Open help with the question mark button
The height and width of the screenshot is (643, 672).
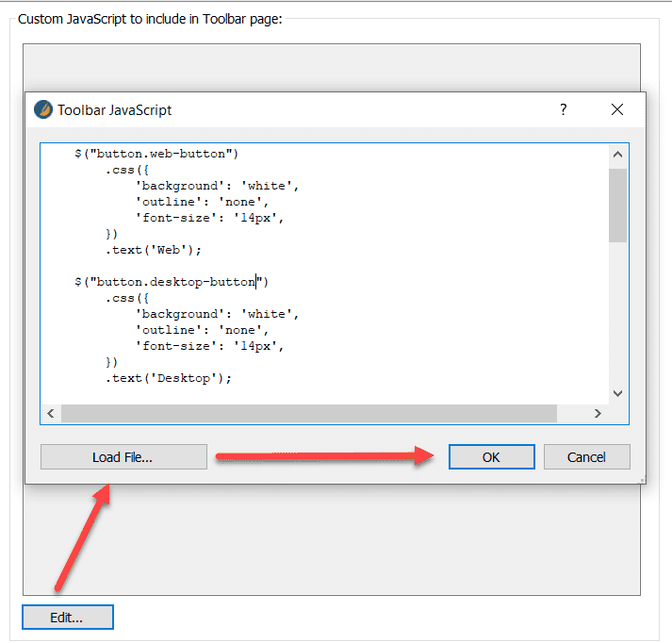click(x=564, y=109)
